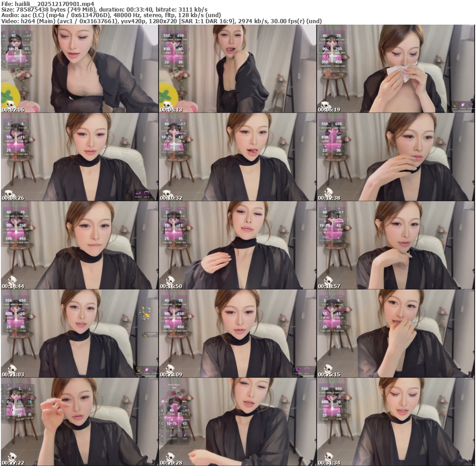Viewport: 476px width, 466px height.
Task: Open the thumbnail at 00:18:57
Action: point(396,245)
